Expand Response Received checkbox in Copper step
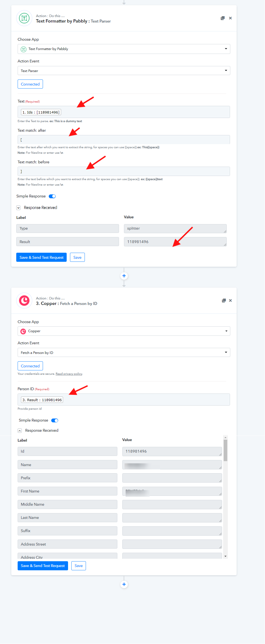The height and width of the screenshot is (644, 265). 20,431
